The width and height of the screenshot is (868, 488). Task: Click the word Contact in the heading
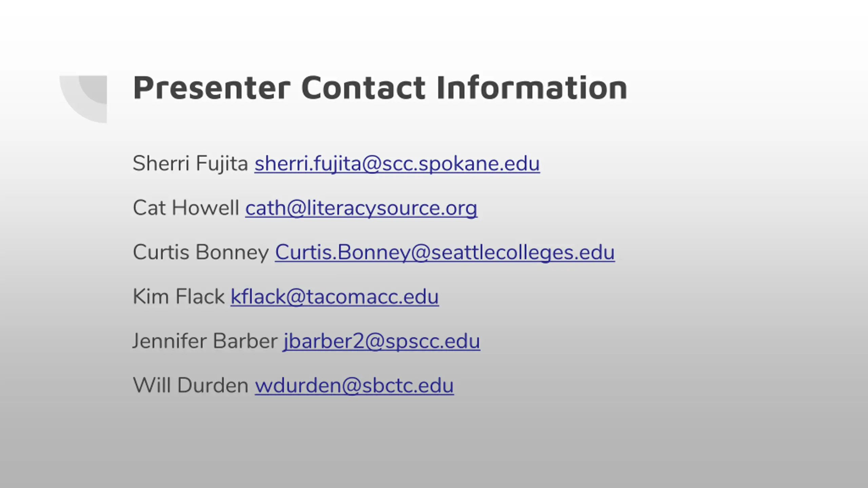click(x=363, y=88)
